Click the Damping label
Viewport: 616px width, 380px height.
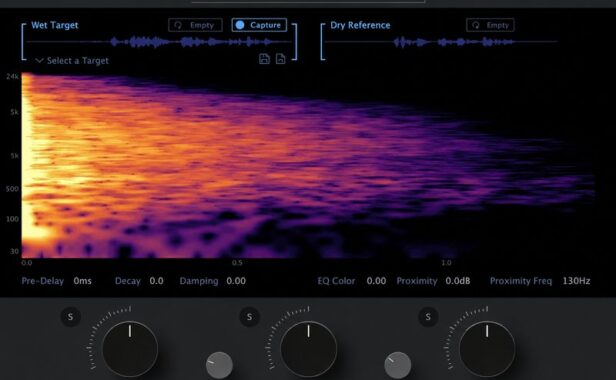(x=199, y=281)
